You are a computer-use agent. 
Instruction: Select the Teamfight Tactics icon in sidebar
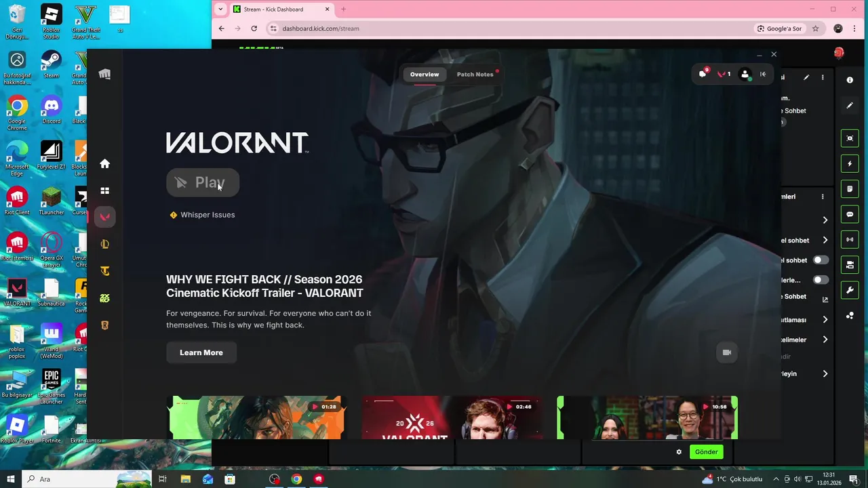104,271
